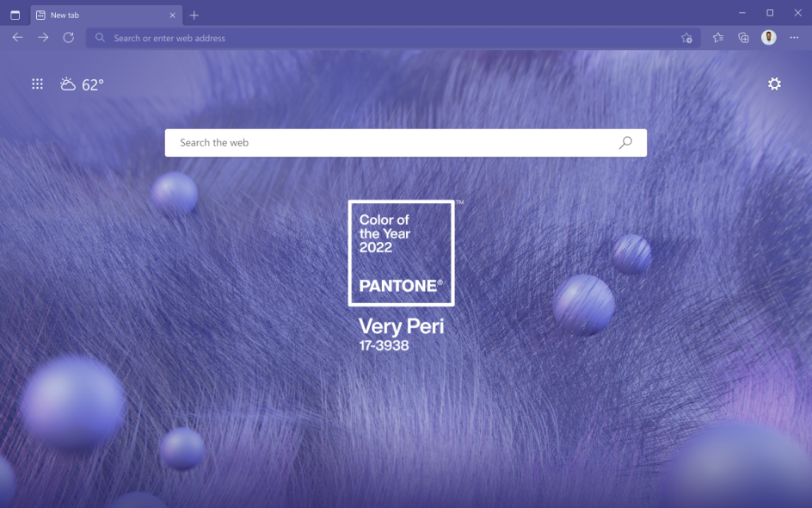
Task: Expand the weather widget
Action: click(69, 84)
